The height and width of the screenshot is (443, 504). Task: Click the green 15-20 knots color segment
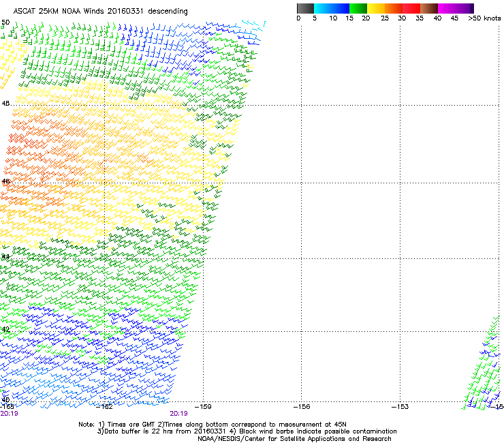(358, 8)
